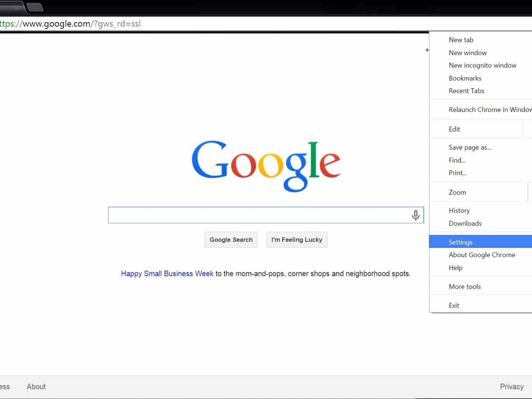
Task: Open the Recent Tabs submenu
Action: (x=481, y=91)
